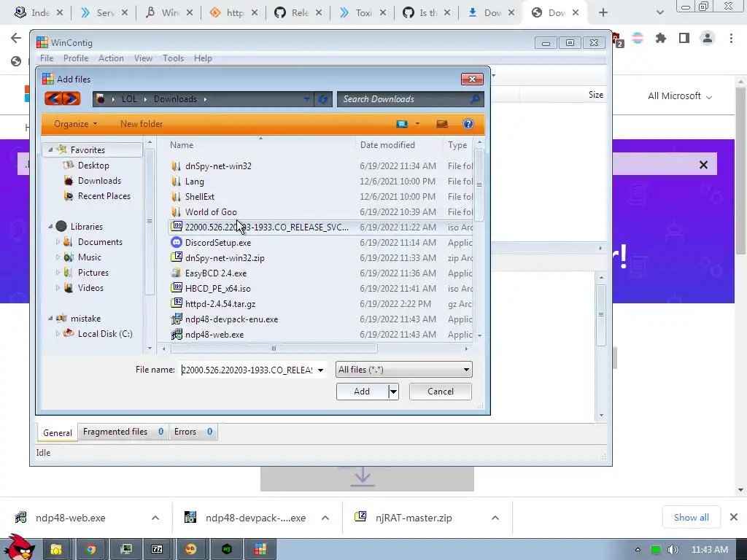Screen dimensions: 747x560
Task: Toggle the preview pane icon
Action: pyautogui.click(x=441, y=124)
